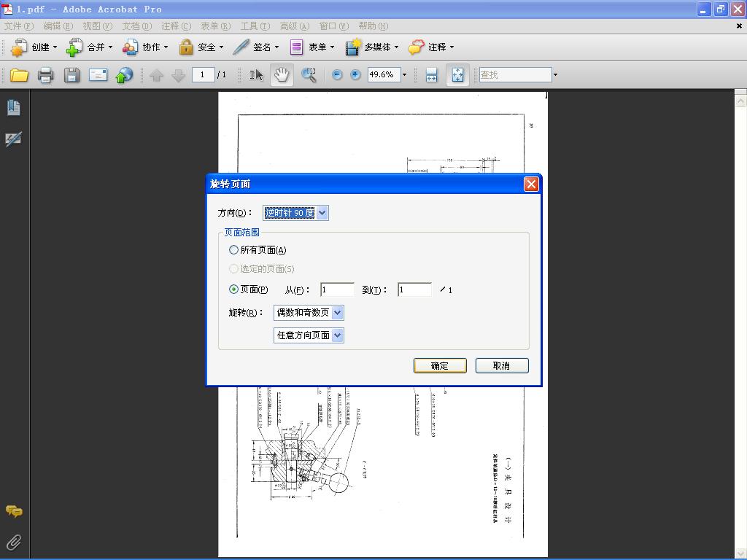Open the 工具 menu
Viewport: 747px width, 560px height.
(x=255, y=26)
